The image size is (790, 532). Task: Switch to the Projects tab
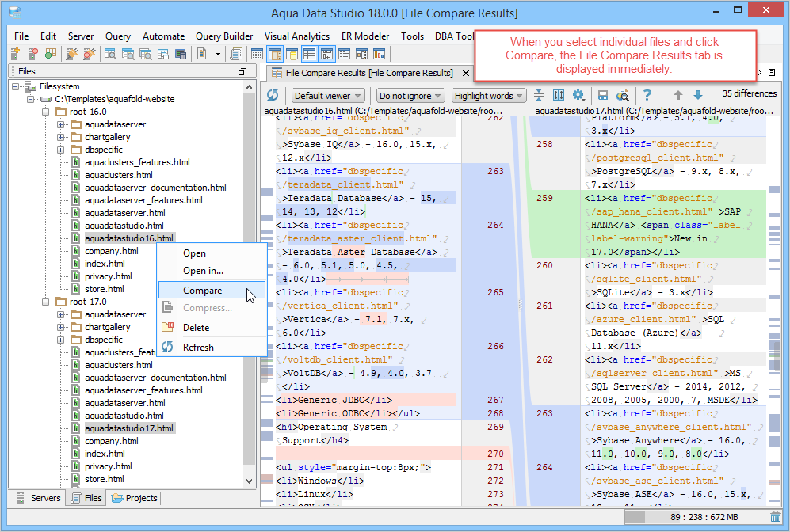tap(135, 498)
